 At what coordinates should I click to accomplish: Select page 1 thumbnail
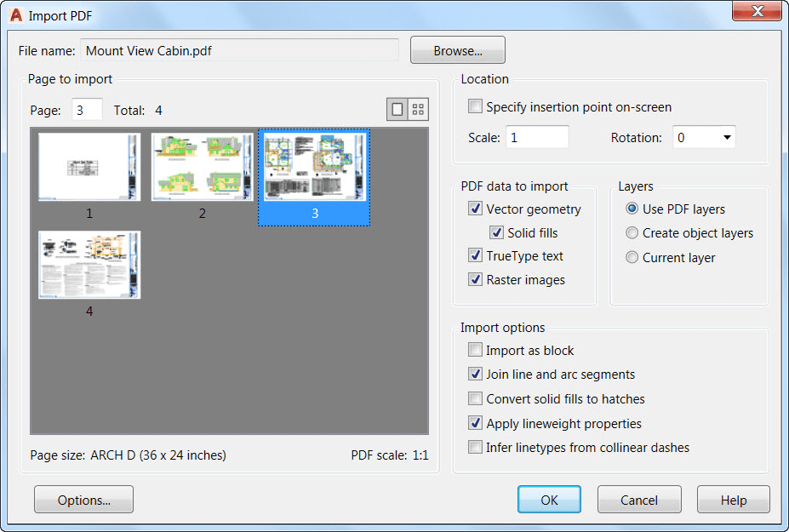pos(89,167)
